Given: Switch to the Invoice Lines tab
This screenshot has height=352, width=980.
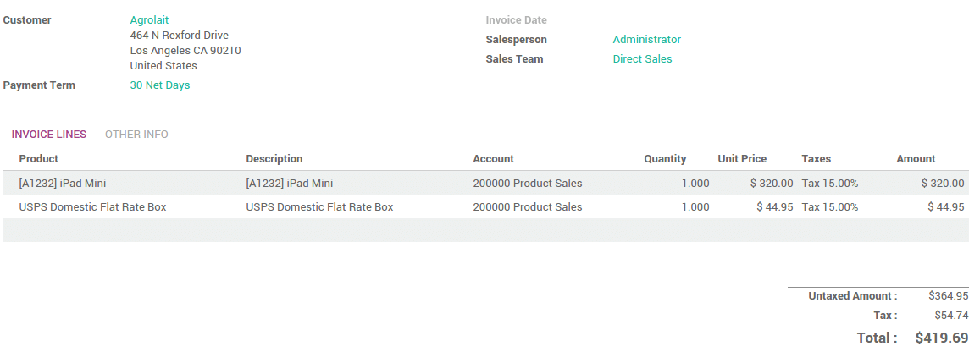Looking at the screenshot, I should (x=49, y=135).
